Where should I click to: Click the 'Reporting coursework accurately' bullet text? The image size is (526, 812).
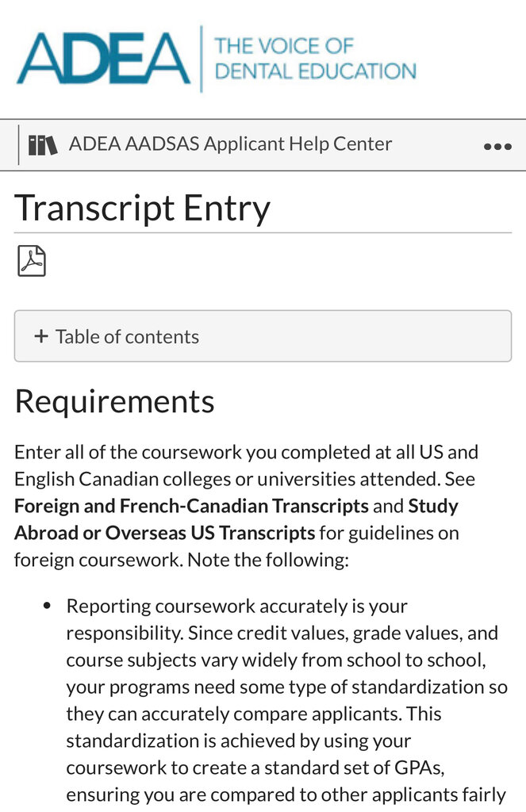click(x=236, y=607)
